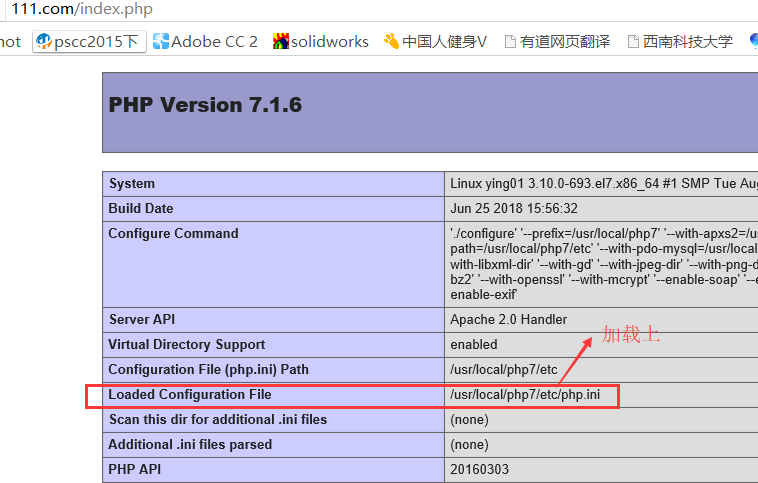The height and width of the screenshot is (483, 758).
Task: Click the 中国人健身V bookmark favicon
Action: [392, 42]
